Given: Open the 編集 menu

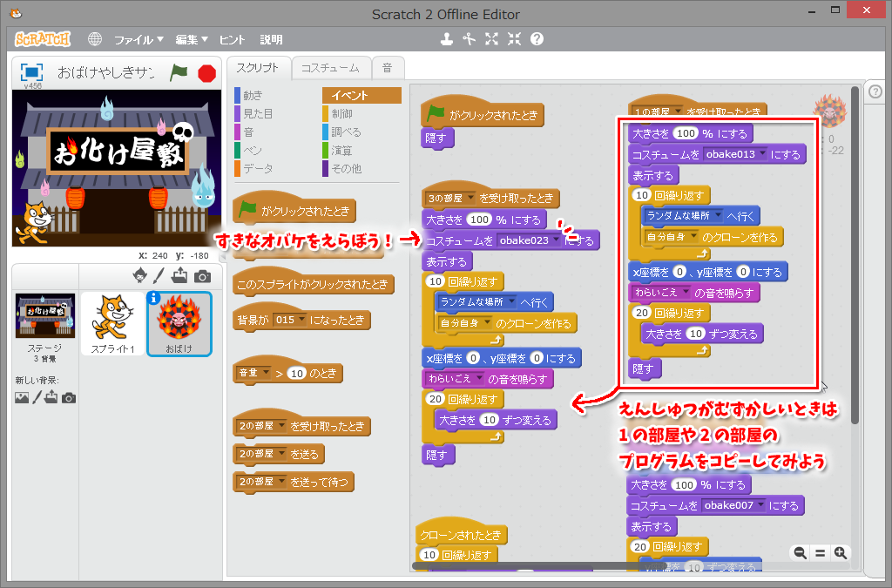Looking at the screenshot, I should (191, 39).
